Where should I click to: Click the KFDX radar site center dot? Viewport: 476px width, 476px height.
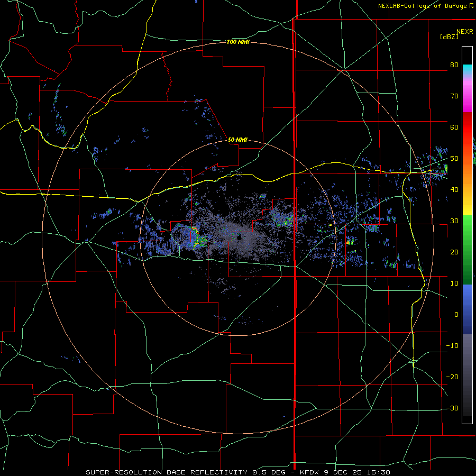click(x=239, y=237)
